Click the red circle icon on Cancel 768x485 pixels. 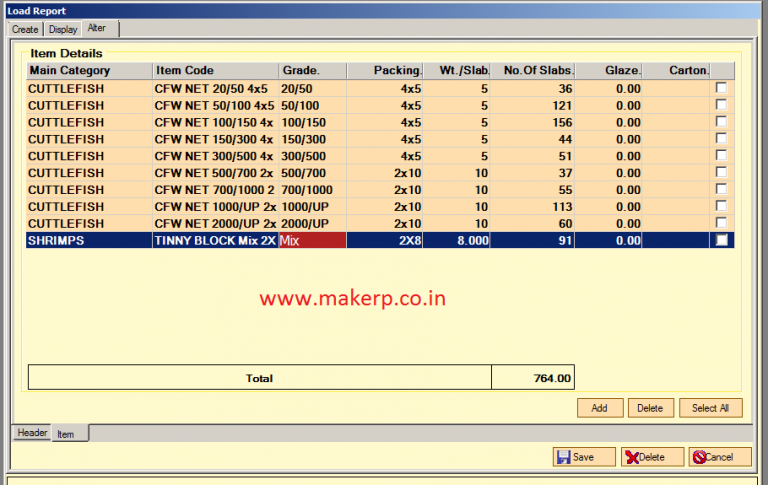(698, 457)
